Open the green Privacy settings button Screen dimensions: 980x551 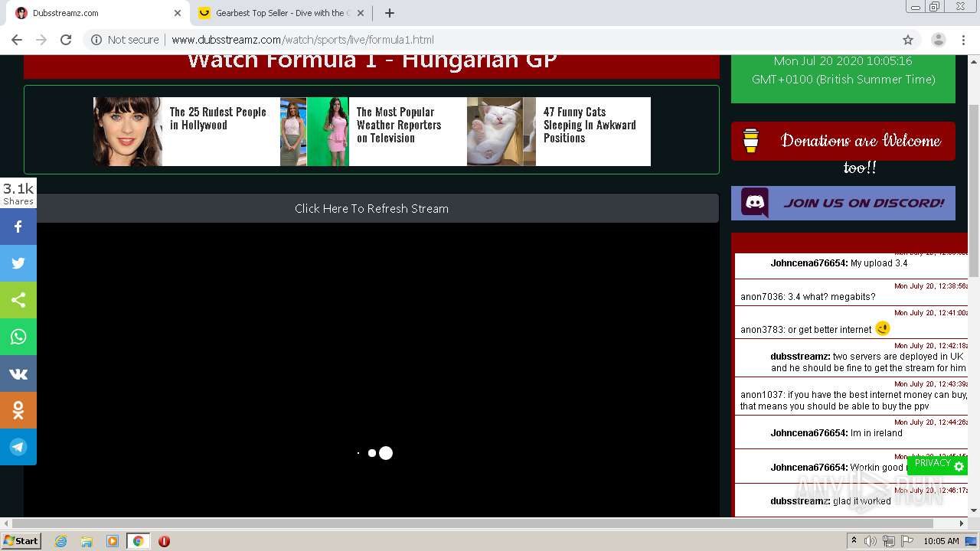click(938, 464)
